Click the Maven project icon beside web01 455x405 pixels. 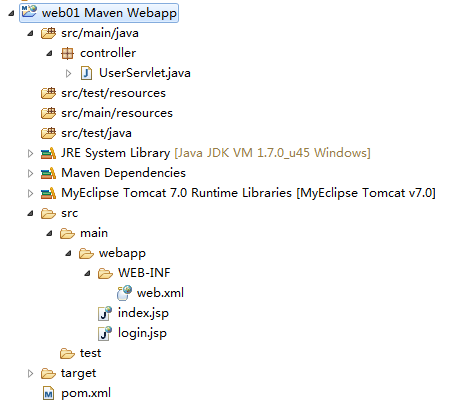29,12
